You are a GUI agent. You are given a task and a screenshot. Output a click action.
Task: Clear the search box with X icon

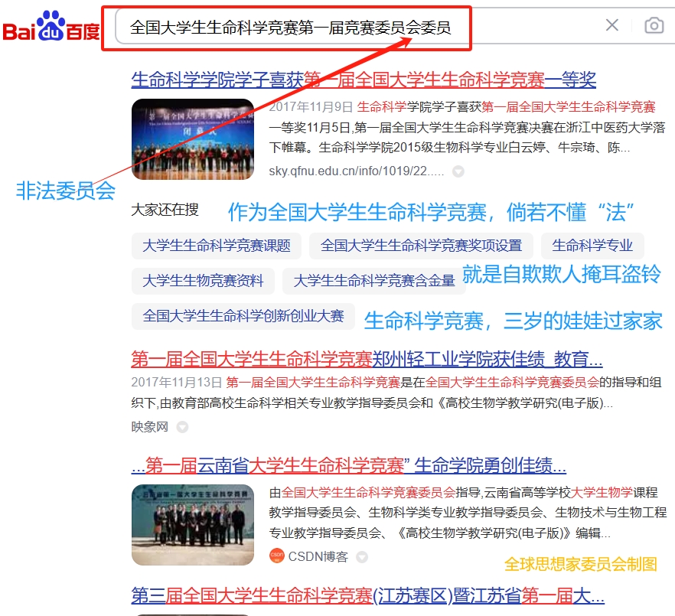tap(611, 25)
